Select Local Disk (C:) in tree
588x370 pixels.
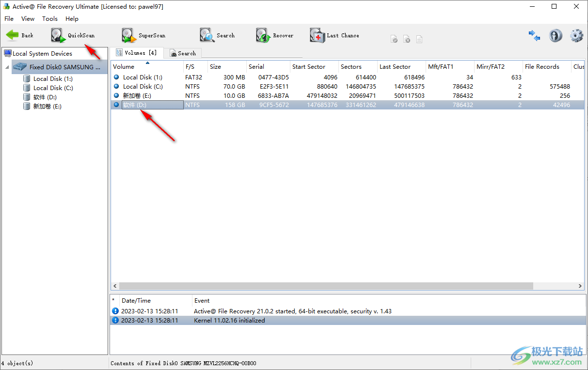pos(53,88)
